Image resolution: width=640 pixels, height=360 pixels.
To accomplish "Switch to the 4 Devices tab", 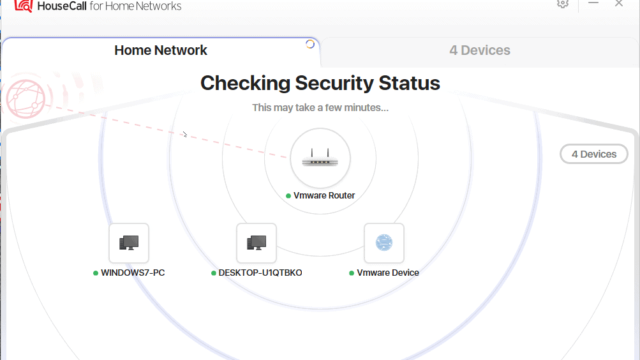I will 480,51.
